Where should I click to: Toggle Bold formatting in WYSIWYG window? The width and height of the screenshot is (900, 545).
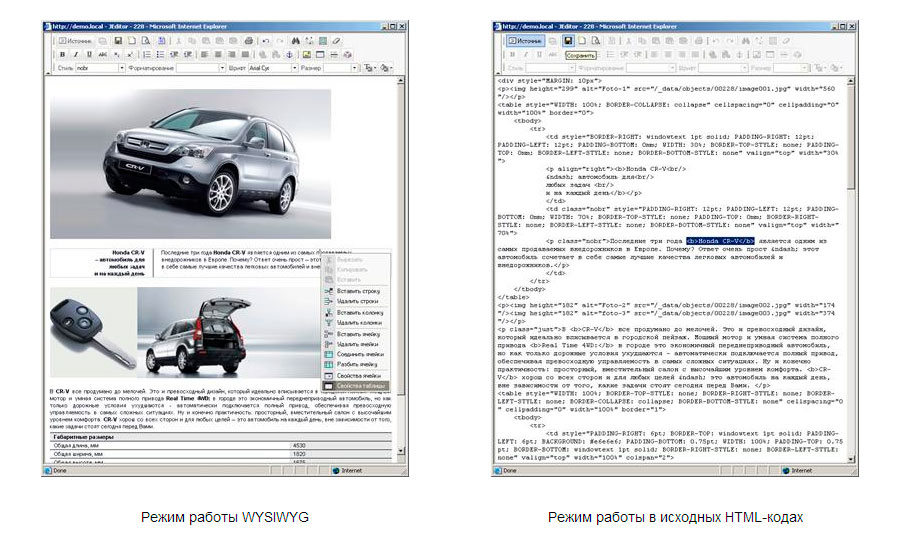62,54
